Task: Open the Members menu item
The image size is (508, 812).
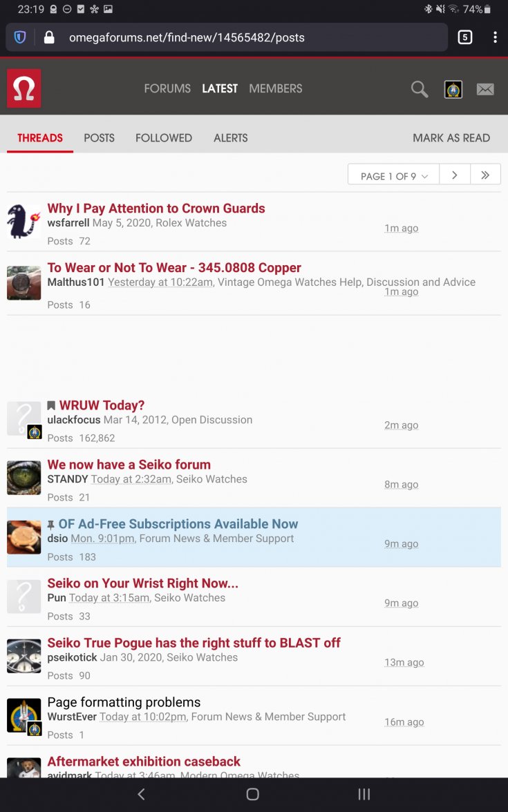Action: [275, 88]
